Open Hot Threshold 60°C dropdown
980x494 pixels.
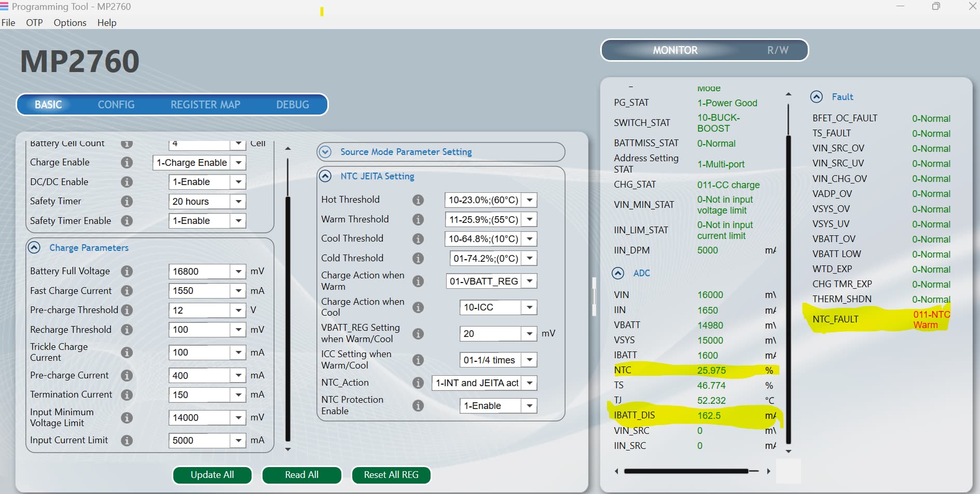click(530, 200)
